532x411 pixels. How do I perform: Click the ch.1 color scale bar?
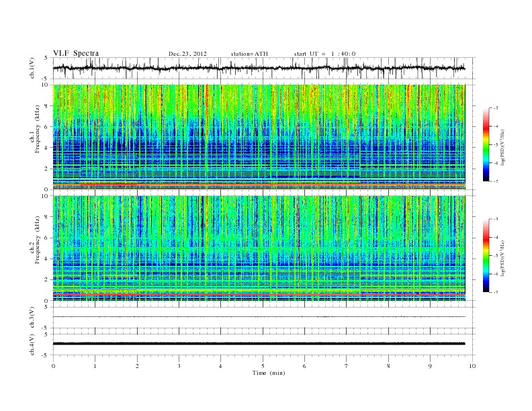486,145
